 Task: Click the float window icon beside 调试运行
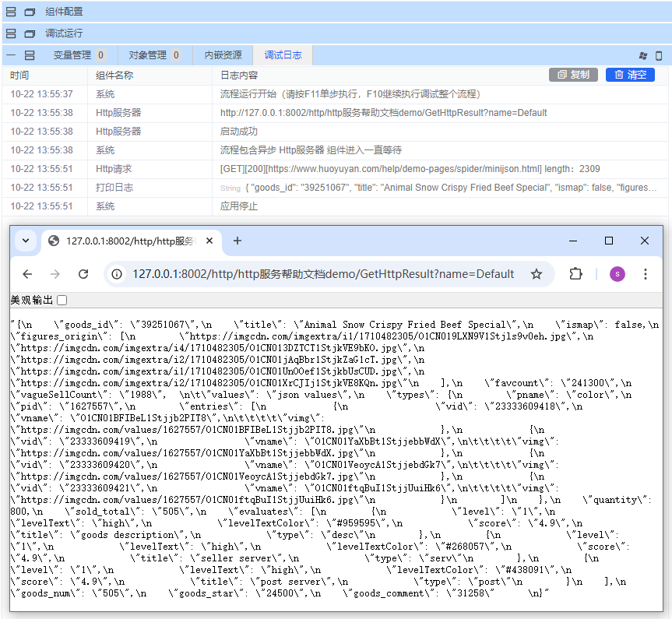[29, 33]
